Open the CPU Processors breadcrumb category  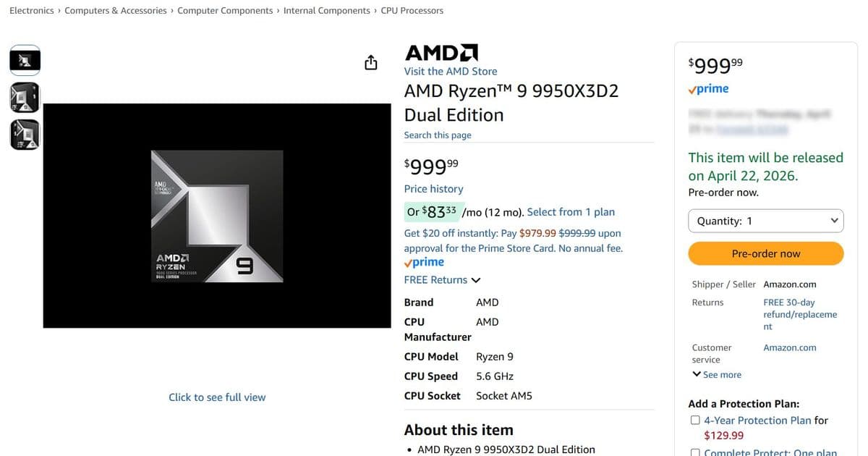point(412,10)
